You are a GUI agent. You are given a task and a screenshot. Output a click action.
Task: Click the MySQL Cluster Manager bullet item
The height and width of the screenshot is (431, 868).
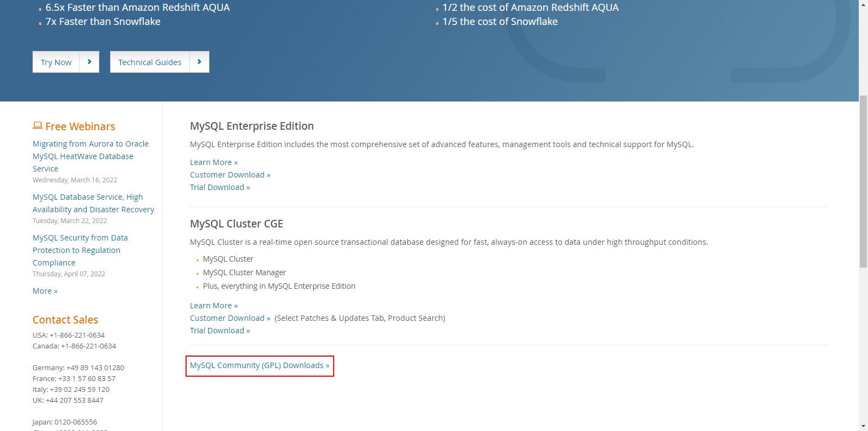244,272
